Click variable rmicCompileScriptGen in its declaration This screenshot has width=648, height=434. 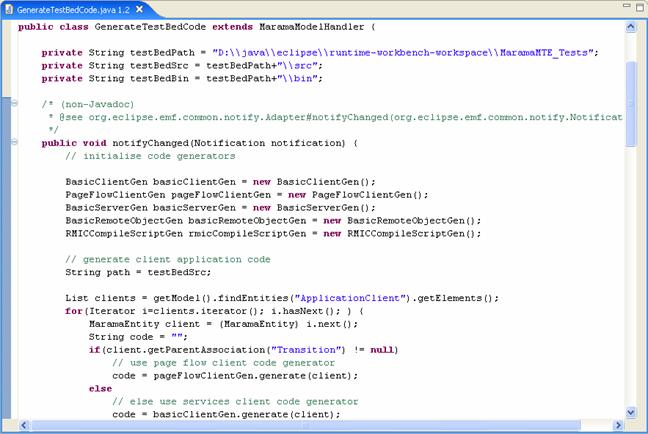[x=247, y=234]
